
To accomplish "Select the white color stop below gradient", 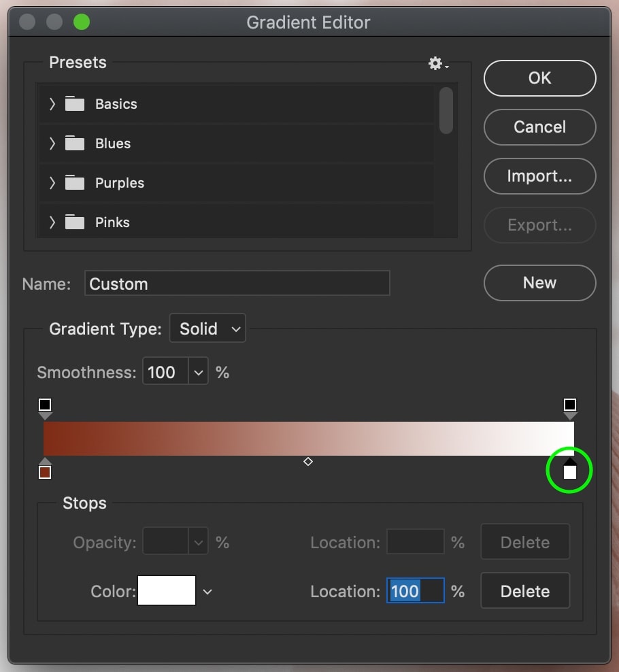I will click(x=570, y=469).
